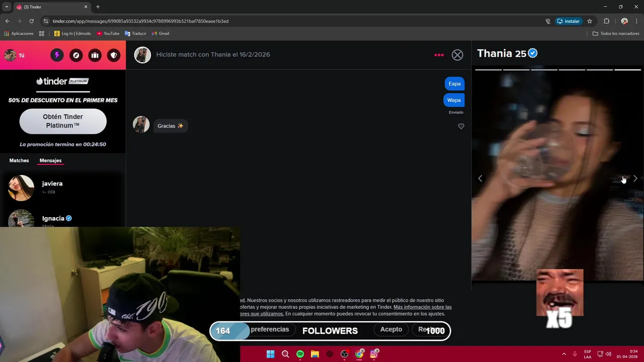
Task: Open the tab search dropdown arrow
Action: coord(7,7)
